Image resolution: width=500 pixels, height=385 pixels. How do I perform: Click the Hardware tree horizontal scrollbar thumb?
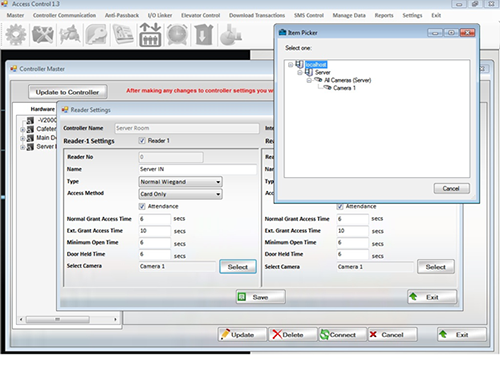click(x=58, y=319)
